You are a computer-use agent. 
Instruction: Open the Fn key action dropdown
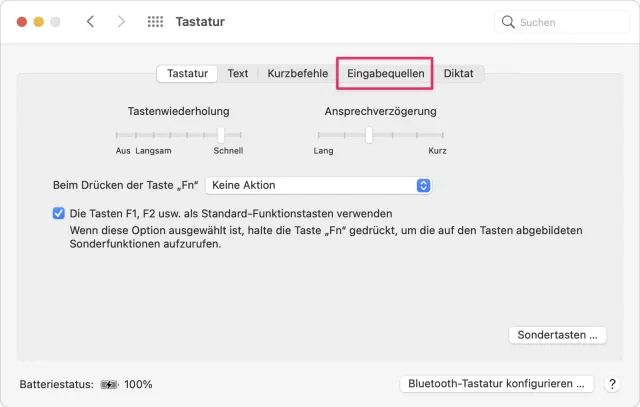point(318,185)
